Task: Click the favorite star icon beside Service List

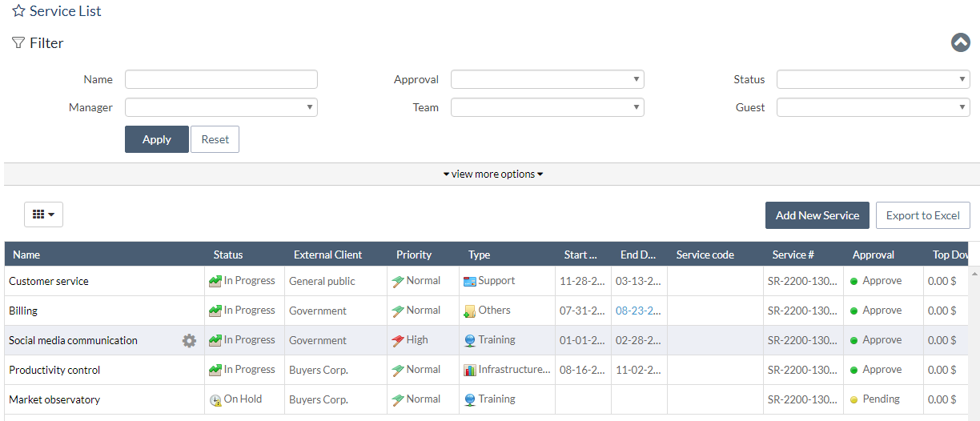Action: [18, 12]
